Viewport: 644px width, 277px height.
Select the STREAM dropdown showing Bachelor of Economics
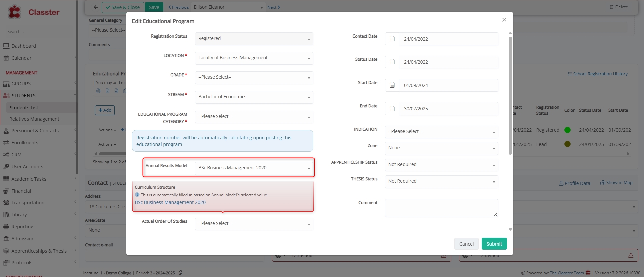click(x=254, y=97)
